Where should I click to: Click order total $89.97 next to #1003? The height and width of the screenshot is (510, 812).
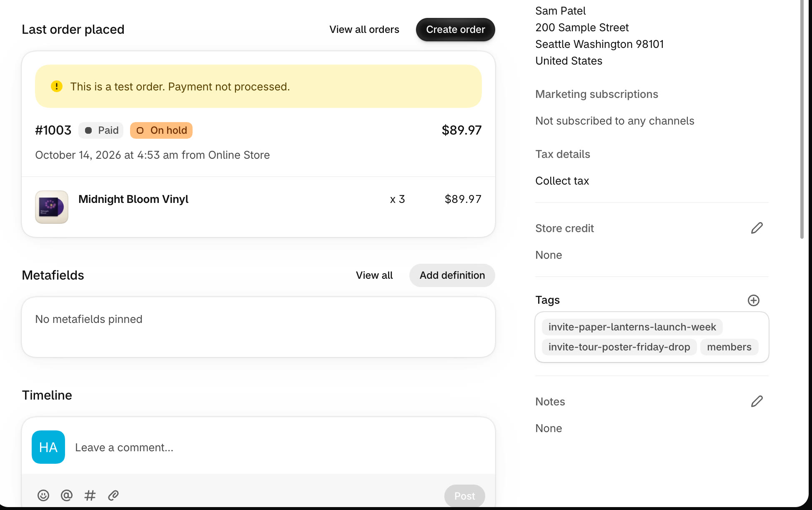[461, 130]
